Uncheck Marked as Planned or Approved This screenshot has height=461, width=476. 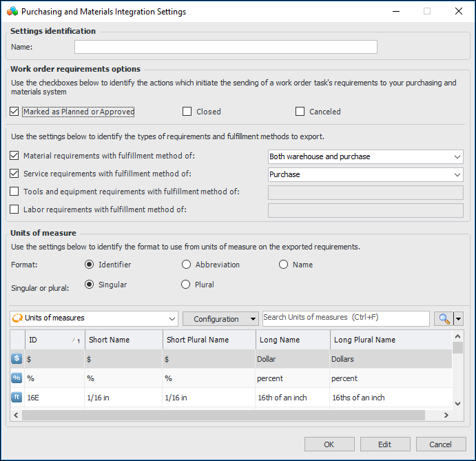click(x=15, y=112)
